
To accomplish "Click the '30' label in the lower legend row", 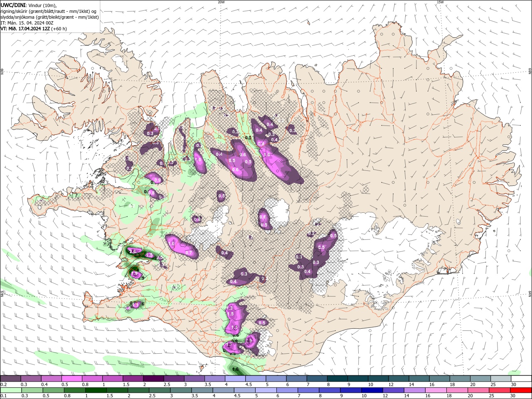I will pos(512,396).
